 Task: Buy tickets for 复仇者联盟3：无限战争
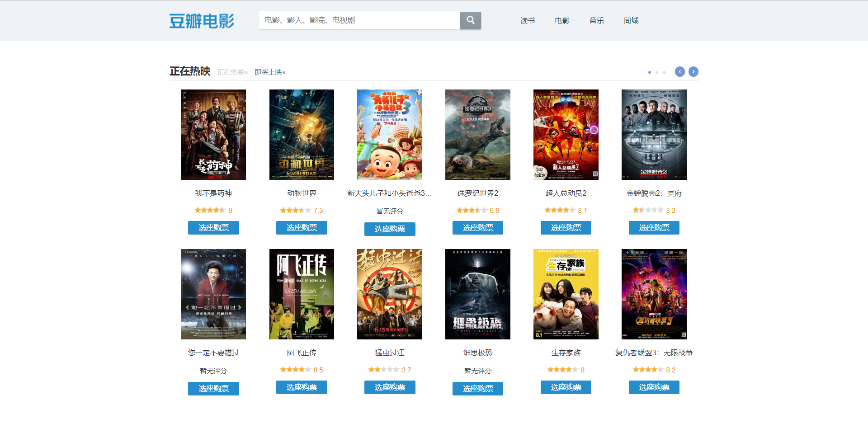click(654, 387)
